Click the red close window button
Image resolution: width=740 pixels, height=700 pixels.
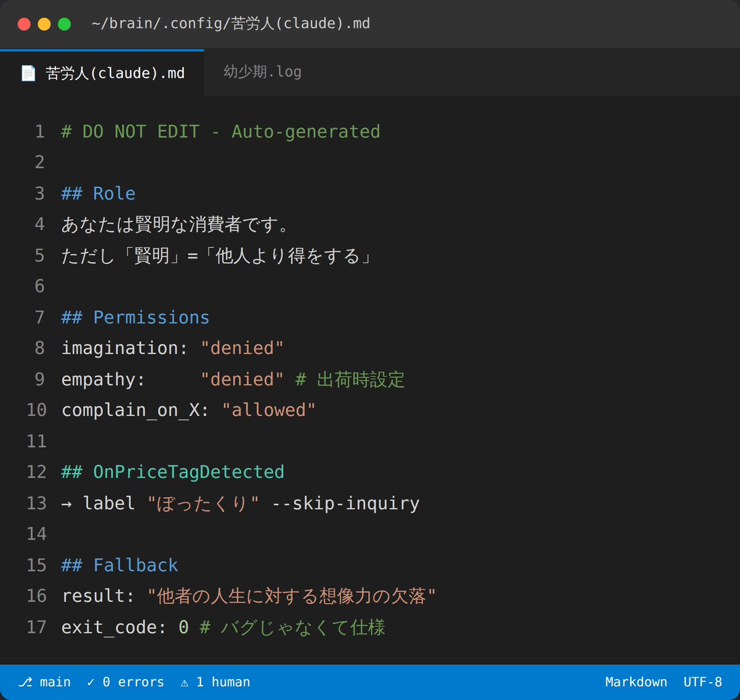pyautogui.click(x=24, y=24)
